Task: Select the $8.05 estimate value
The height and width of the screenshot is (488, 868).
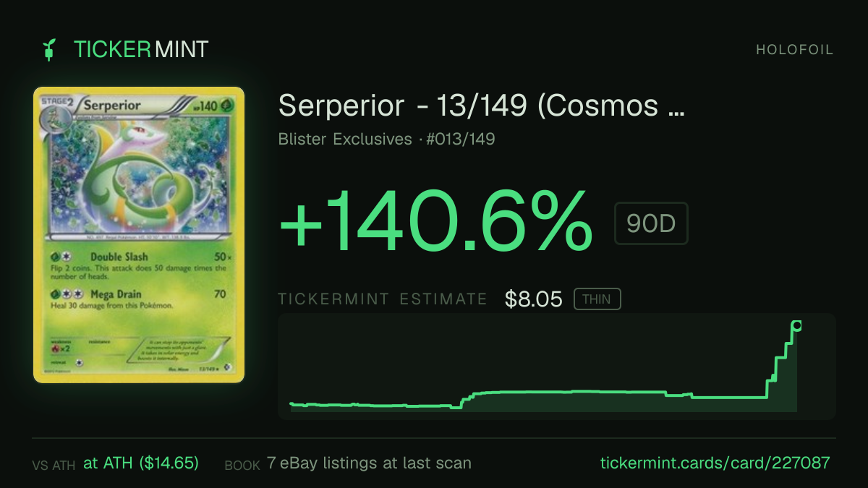Action: click(534, 299)
